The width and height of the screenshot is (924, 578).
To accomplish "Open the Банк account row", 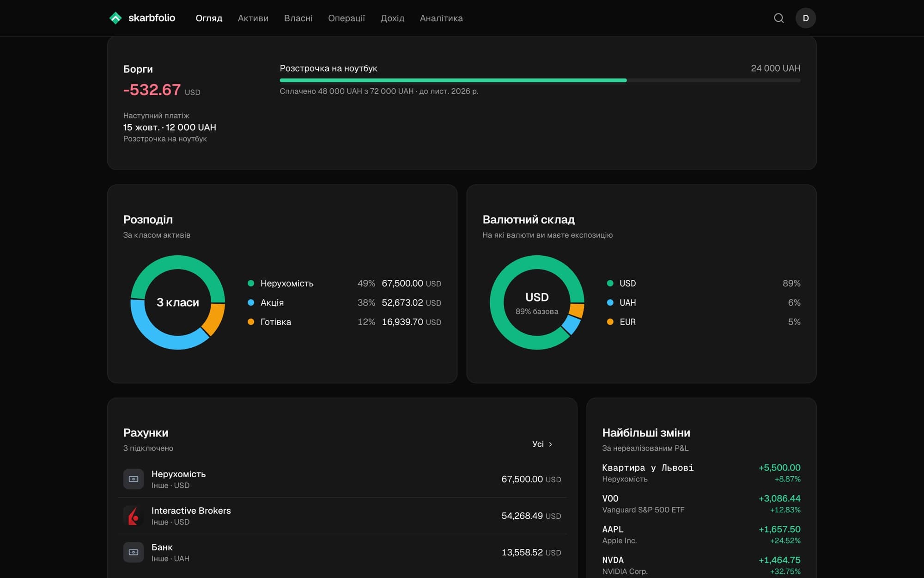I will coord(342,552).
